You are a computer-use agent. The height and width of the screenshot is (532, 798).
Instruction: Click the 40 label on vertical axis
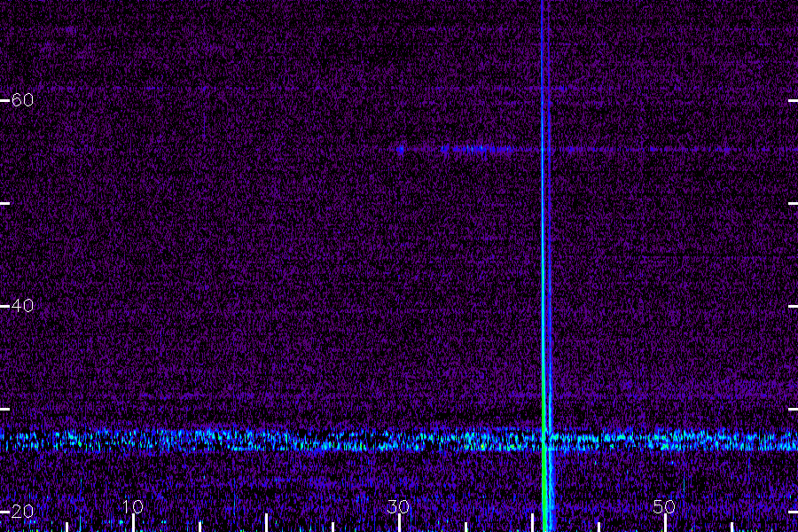click(22, 305)
